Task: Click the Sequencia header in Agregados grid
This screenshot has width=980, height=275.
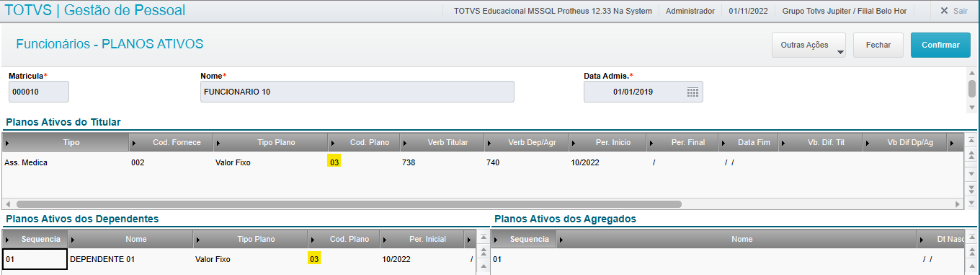Action: [x=529, y=239]
